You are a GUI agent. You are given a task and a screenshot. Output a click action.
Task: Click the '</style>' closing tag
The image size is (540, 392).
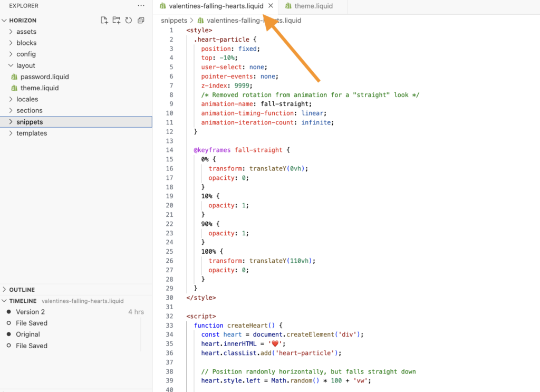tap(201, 298)
